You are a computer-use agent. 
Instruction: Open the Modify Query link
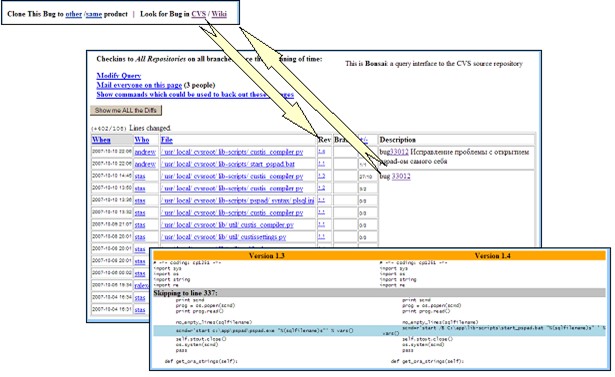pos(119,76)
